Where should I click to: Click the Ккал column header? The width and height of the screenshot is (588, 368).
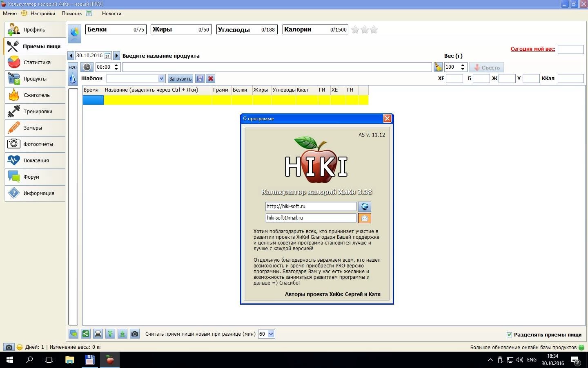click(307, 90)
